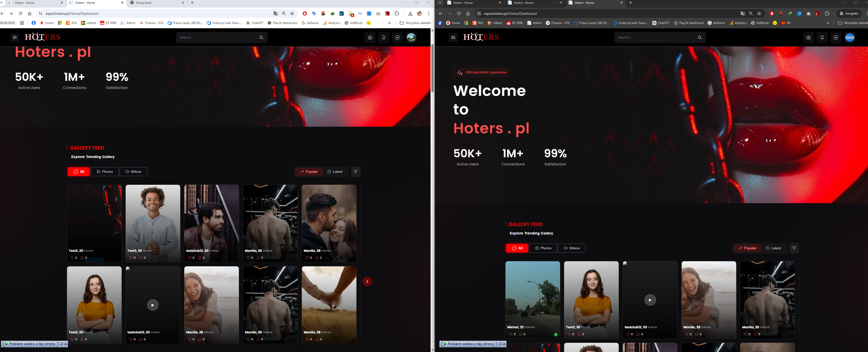
Task: Click the red next-arrow button beside the gallery
Action: click(x=367, y=282)
